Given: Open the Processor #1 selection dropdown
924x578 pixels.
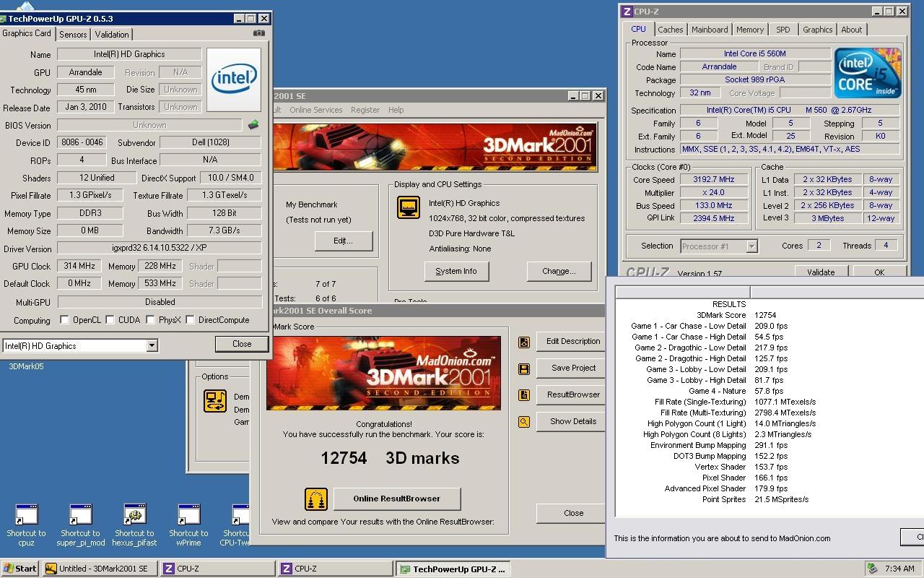Looking at the screenshot, I should coord(751,246).
